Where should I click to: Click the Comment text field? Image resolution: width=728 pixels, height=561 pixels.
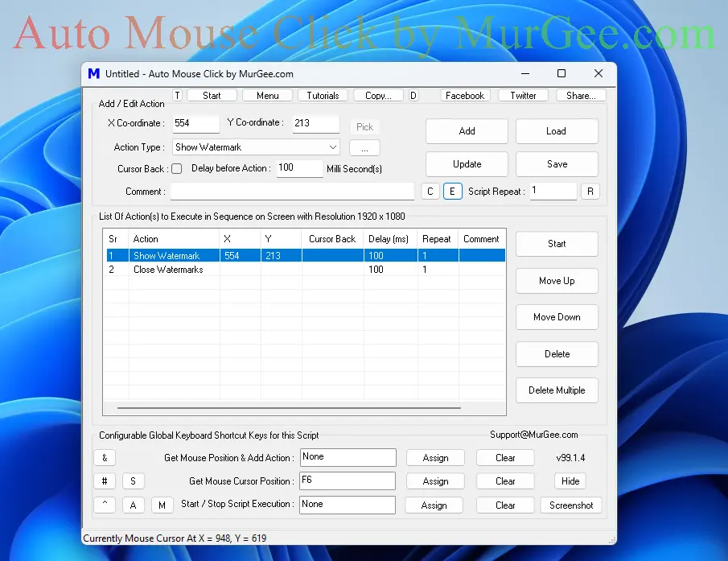292,192
